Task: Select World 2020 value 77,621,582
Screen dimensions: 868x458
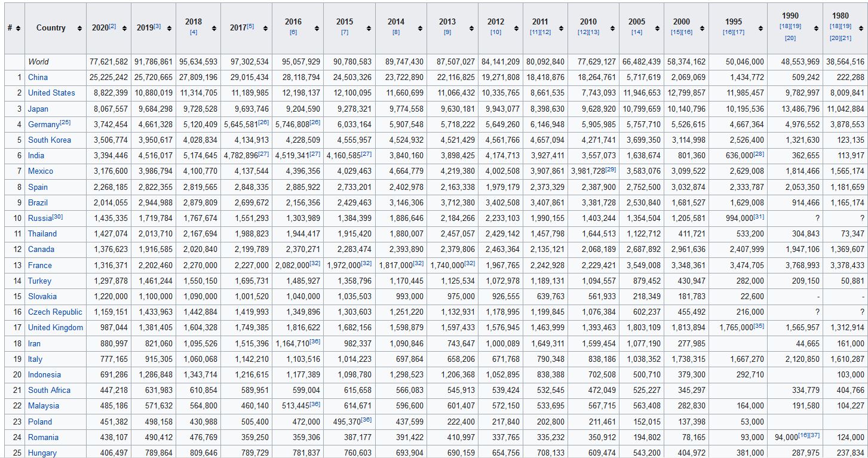Action: pos(109,62)
